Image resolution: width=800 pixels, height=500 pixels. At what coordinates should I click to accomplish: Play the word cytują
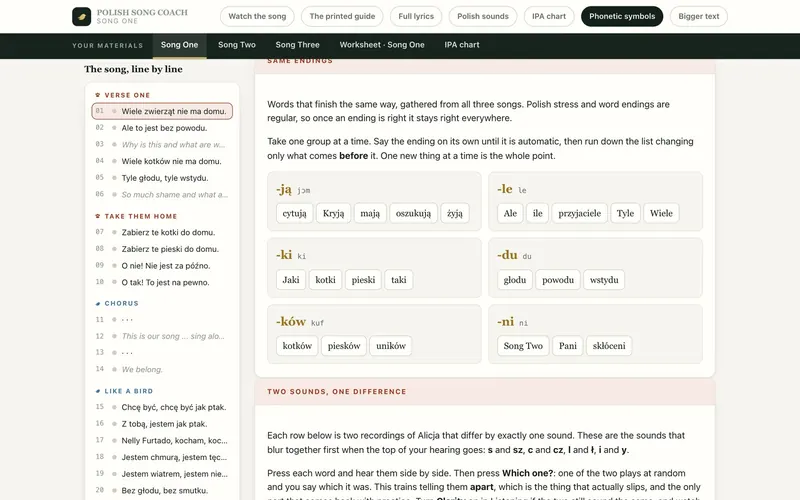click(x=294, y=213)
